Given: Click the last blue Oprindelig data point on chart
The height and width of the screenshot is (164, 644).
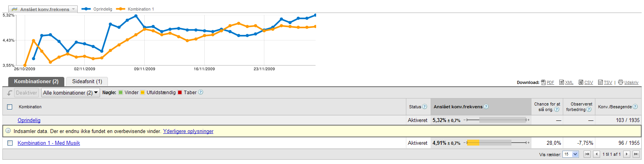Looking at the screenshot, I should point(315,15).
